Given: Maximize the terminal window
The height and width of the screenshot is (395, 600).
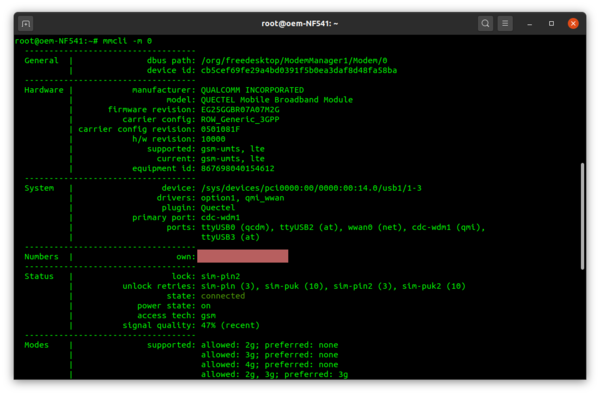Looking at the screenshot, I should point(551,24).
